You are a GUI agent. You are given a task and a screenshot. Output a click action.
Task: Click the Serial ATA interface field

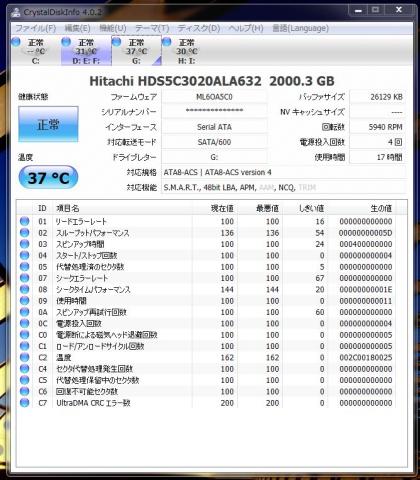point(214,127)
